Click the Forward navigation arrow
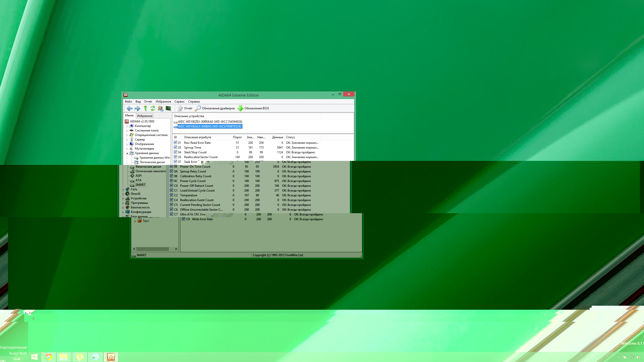Viewport: 644px width, 362px height. (x=137, y=108)
